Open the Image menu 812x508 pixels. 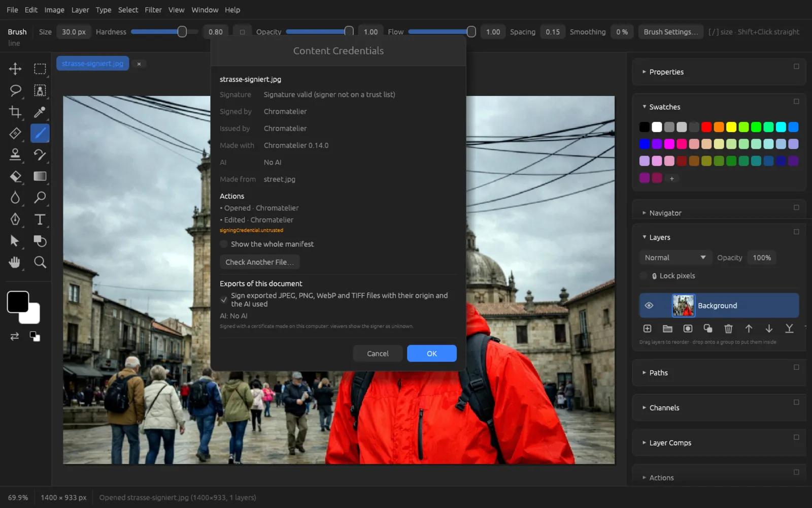pos(54,10)
